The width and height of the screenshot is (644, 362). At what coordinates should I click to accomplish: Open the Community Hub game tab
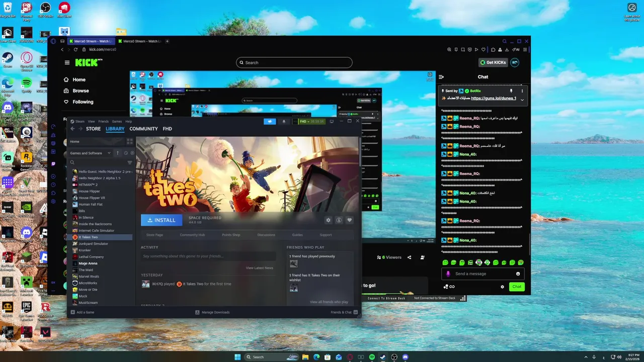192,235
